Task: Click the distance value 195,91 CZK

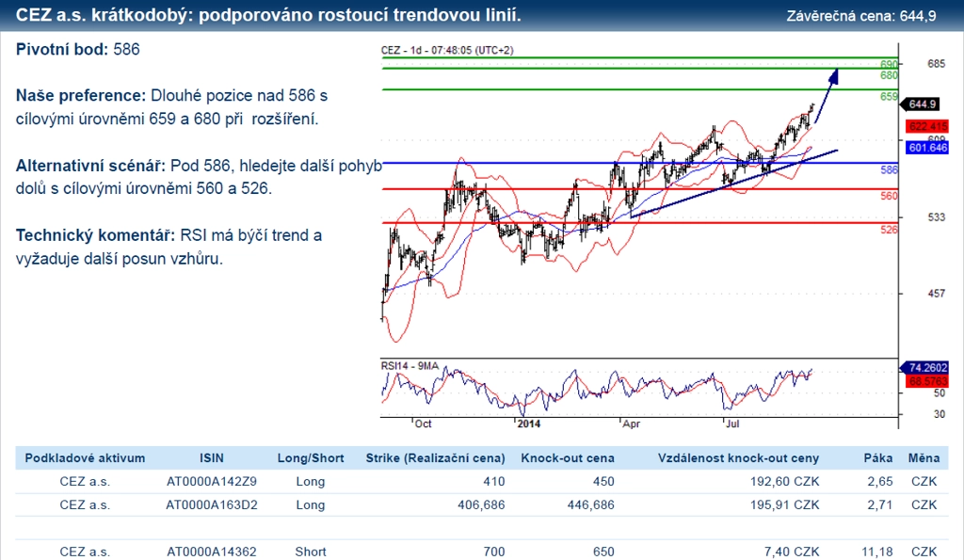Action: tap(784, 504)
